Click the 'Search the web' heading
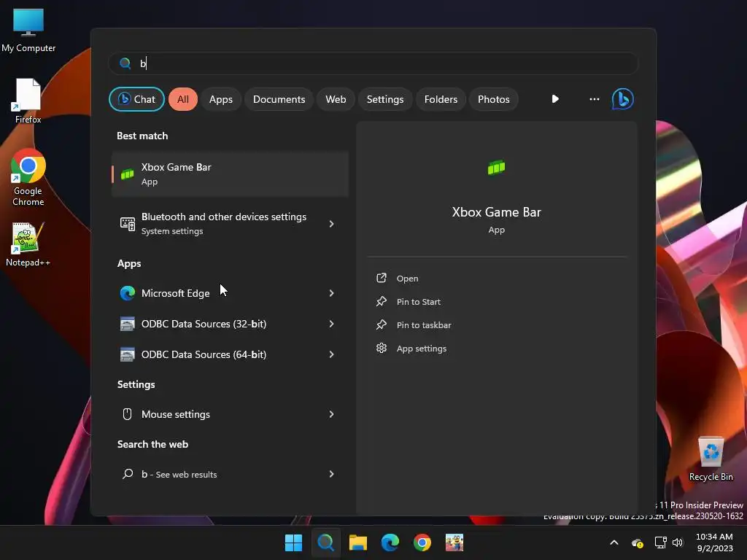 tap(152, 444)
